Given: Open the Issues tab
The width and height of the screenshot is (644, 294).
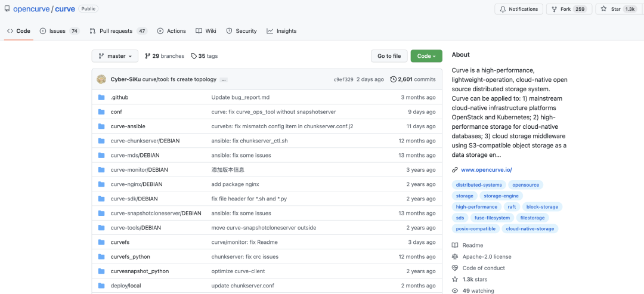Looking at the screenshot, I should (60, 31).
